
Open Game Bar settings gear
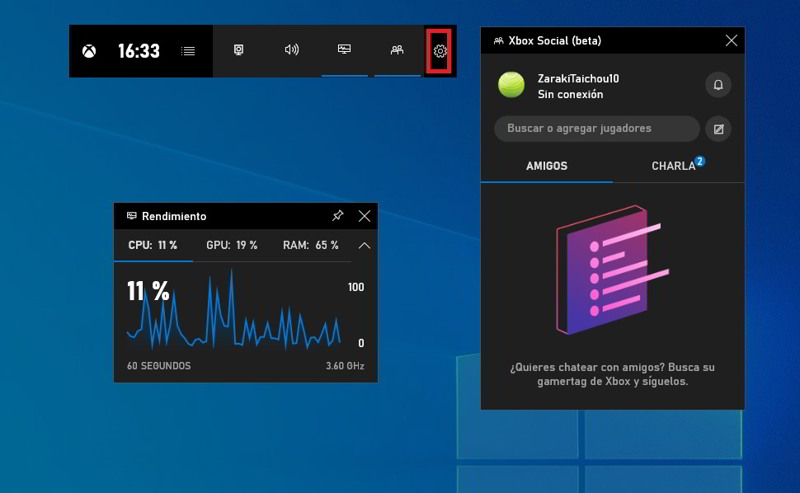click(439, 51)
